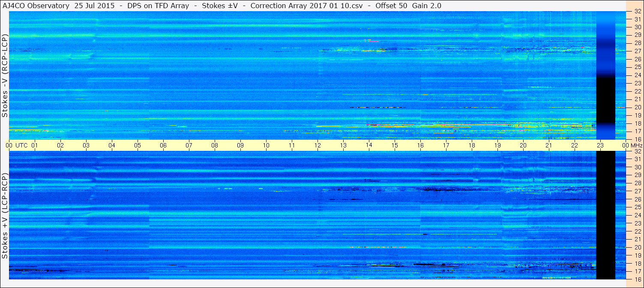Click 25 MHz label in Stokes +V panel
Image resolution: width=644 pixels, height=288 pixels.
pyautogui.click(x=637, y=207)
